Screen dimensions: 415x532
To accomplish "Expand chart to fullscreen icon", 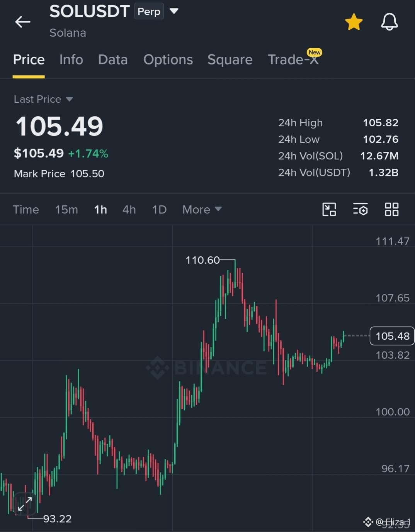I will pyautogui.click(x=25, y=504).
